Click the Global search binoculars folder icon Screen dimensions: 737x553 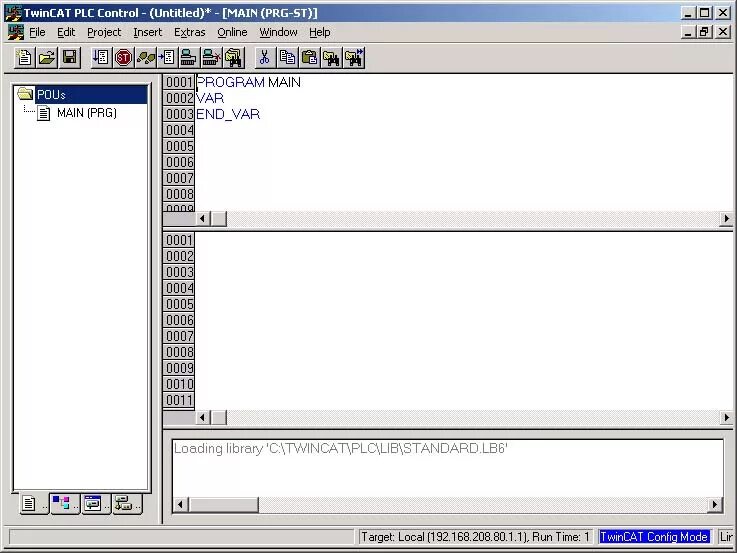tap(234, 58)
